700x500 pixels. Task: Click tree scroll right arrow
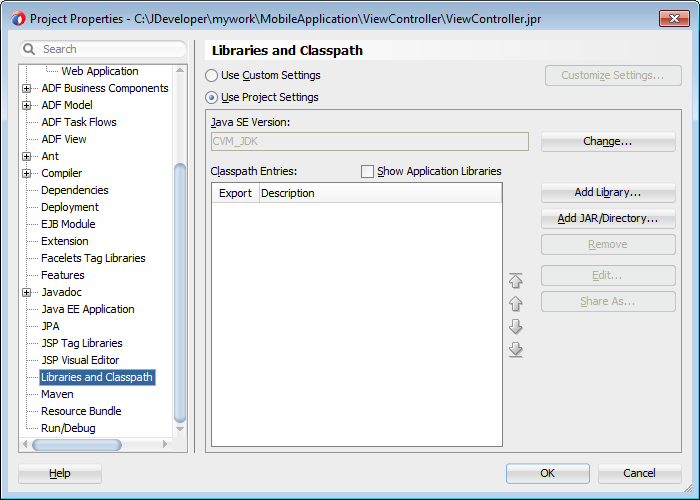click(x=165, y=444)
